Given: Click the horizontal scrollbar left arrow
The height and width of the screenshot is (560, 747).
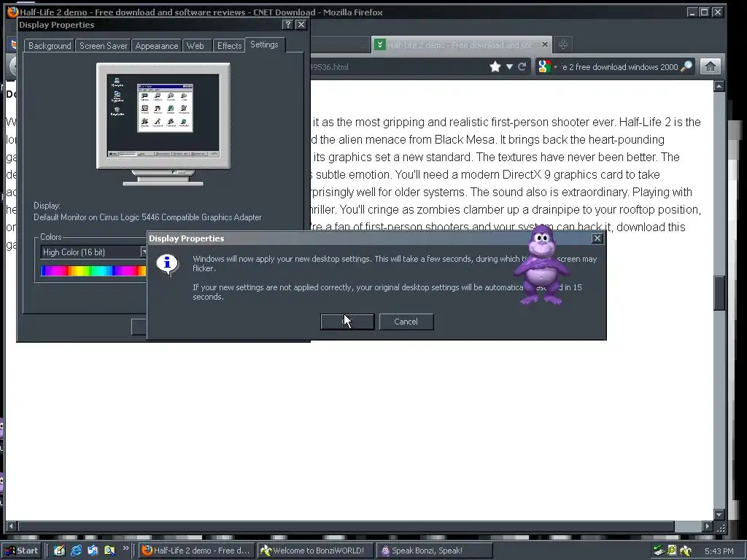Looking at the screenshot, I should [12, 526].
